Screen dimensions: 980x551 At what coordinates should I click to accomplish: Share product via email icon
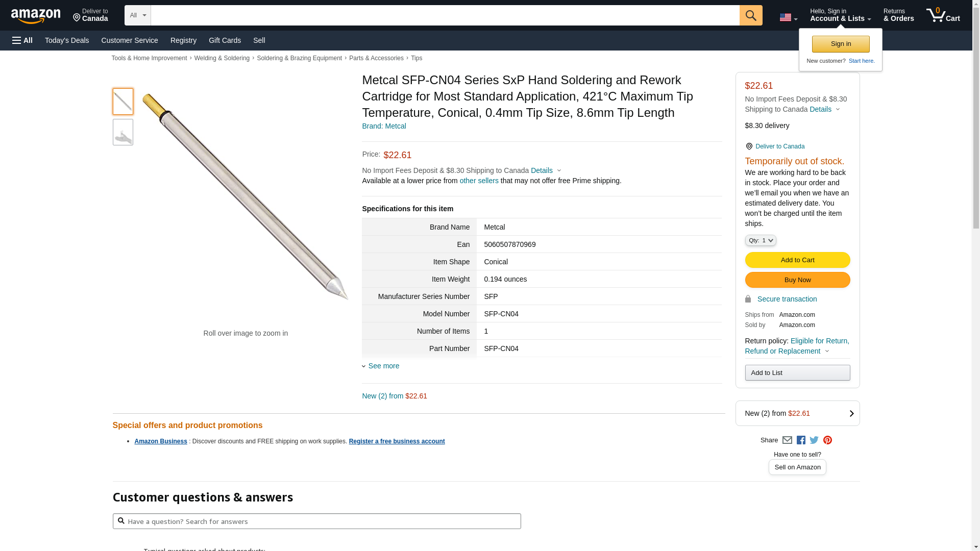pos(787,440)
